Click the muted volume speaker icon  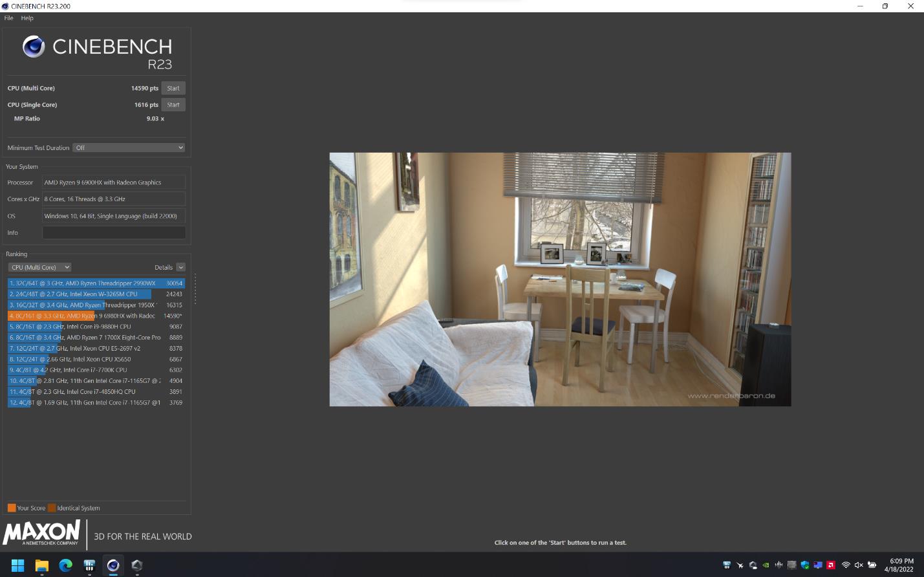[859, 565]
